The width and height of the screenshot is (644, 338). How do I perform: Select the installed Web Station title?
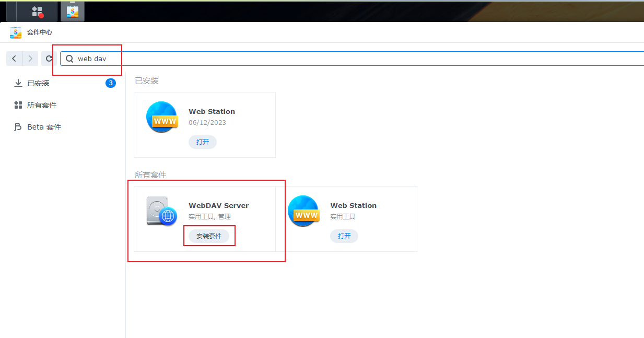tap(212, 111)
